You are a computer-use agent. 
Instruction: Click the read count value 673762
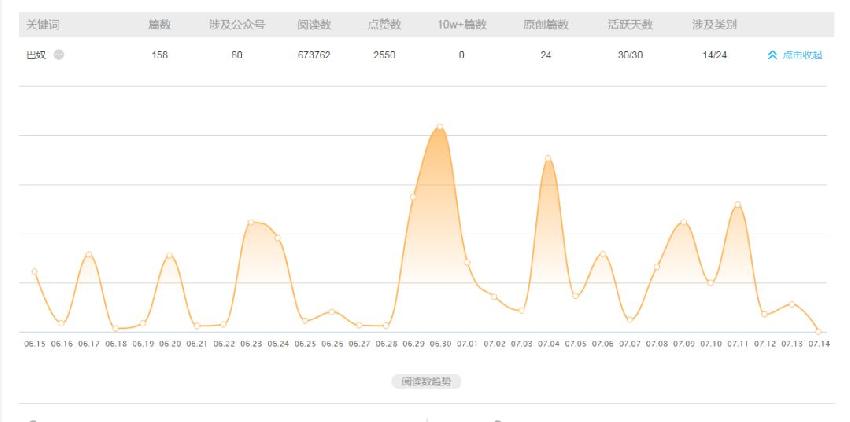pyautogui.click(x=314, y=55)
